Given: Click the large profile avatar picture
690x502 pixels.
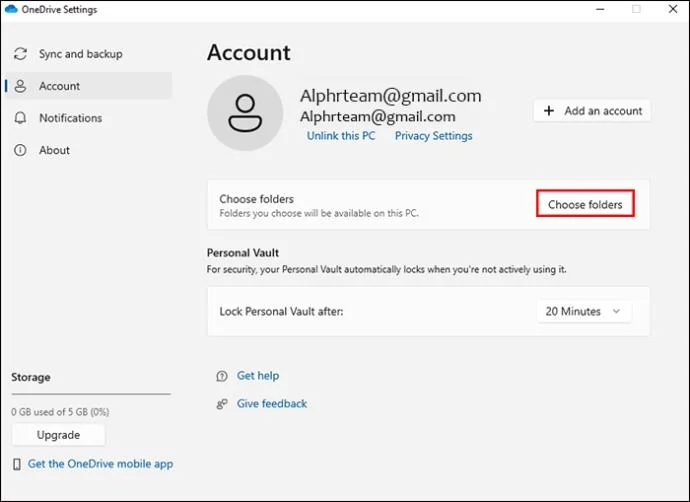Looking at the screenshot, I should click(245, 113).
